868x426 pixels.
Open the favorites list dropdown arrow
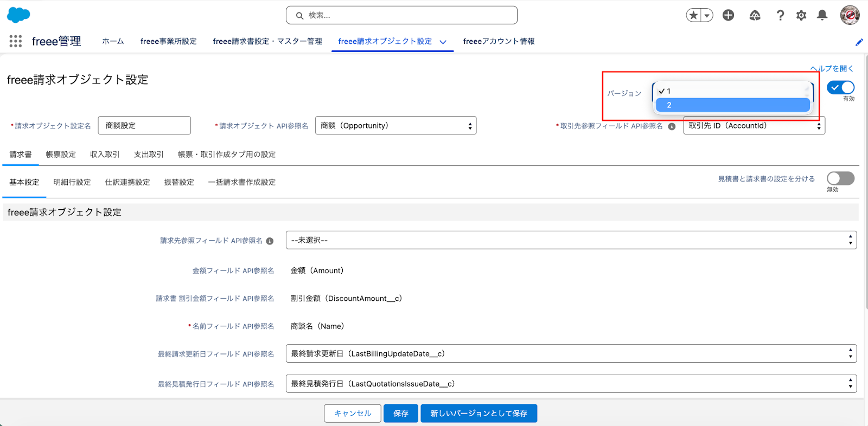(x=707, y=15)
